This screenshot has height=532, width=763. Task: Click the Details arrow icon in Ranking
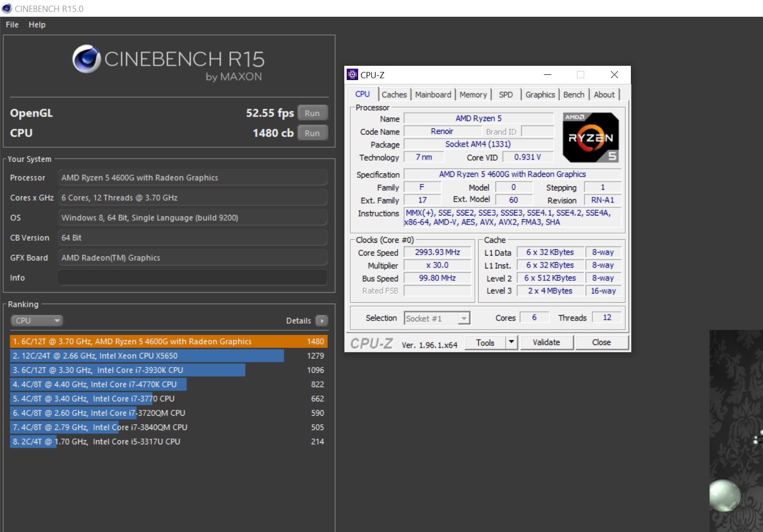tap(322, 321)
